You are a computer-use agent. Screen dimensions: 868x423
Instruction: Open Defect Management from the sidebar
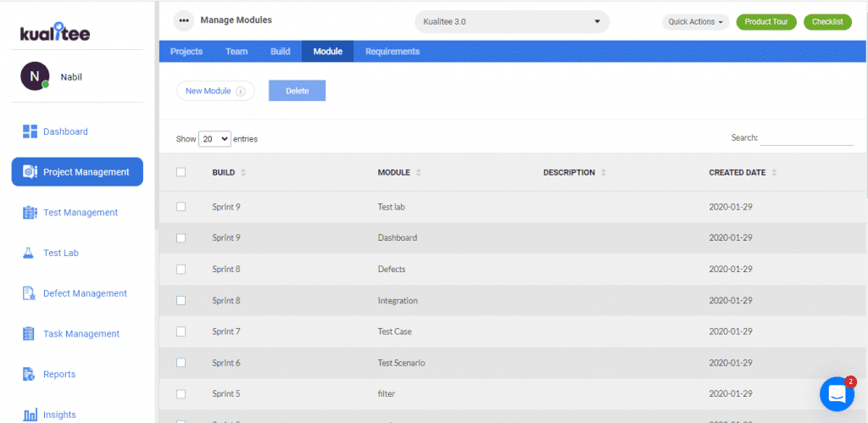tap(86, 293)
